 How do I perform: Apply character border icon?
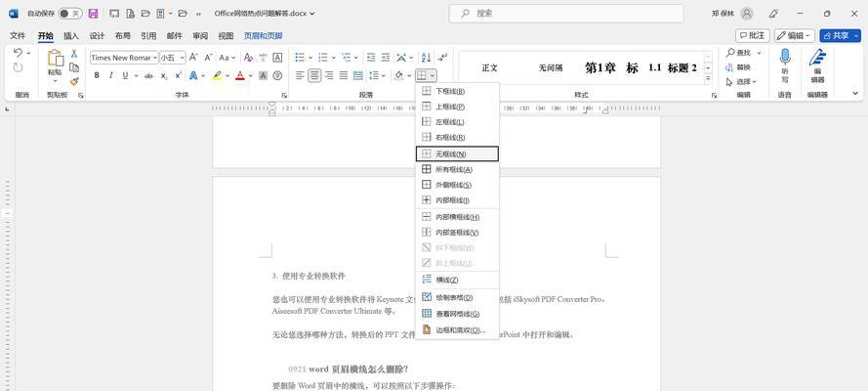(x=278, y=57)
